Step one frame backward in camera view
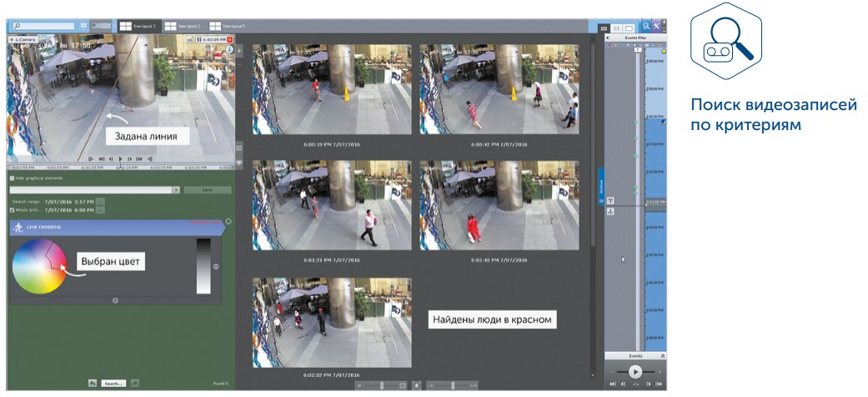The image size is (868, 397). click(111, 159)
